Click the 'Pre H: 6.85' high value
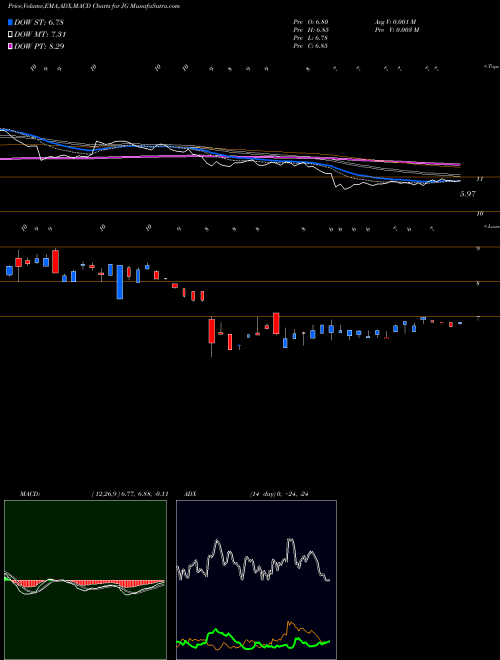Viewport: 500px width, 660px height. [311, 30]
